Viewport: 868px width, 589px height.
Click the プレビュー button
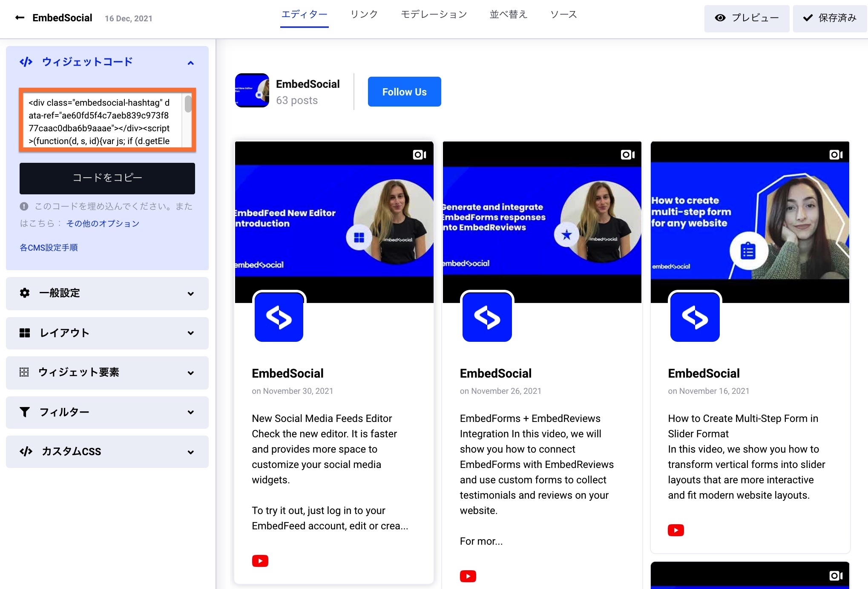pos(747,18)
